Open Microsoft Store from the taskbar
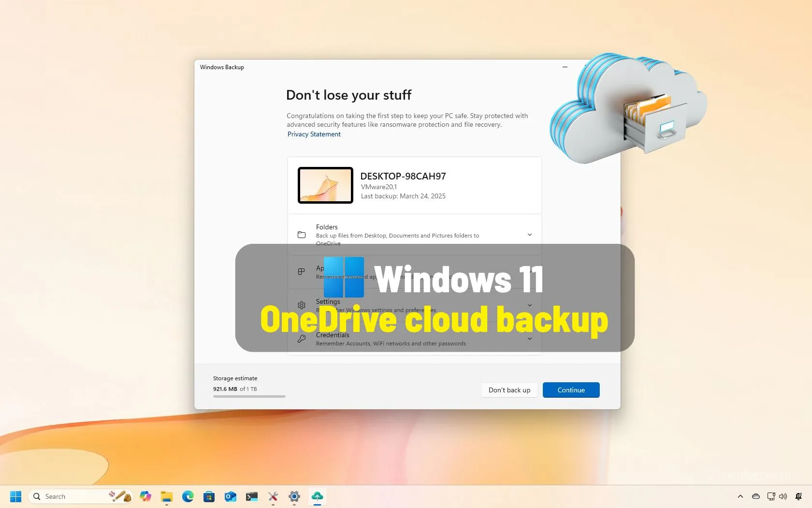The image size is (812, 508). (x=209, y=496)
